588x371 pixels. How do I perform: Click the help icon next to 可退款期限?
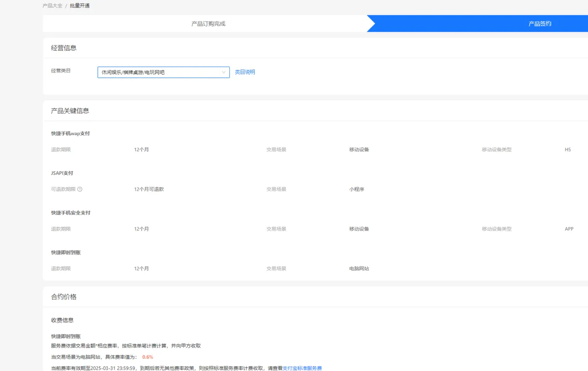click(x=80, y=189)
